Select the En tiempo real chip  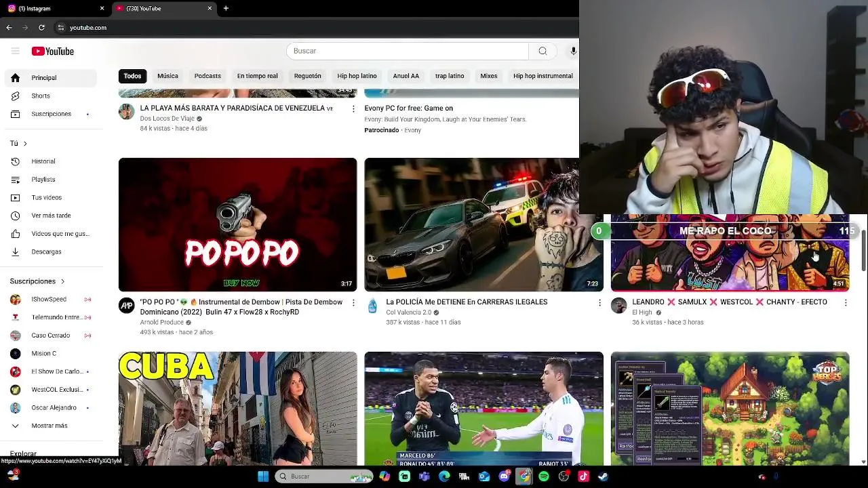257,76
